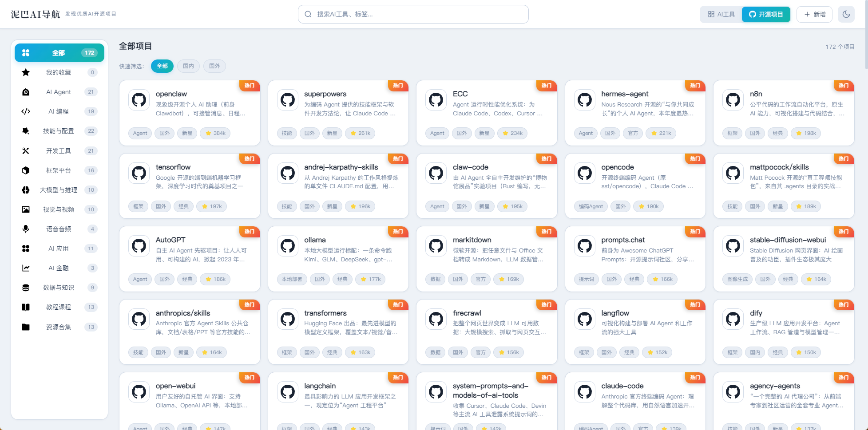Click the GitHub icon on tensorflow card
The image size is (868, 430).
pyautogui.click(x=139, y=173)
